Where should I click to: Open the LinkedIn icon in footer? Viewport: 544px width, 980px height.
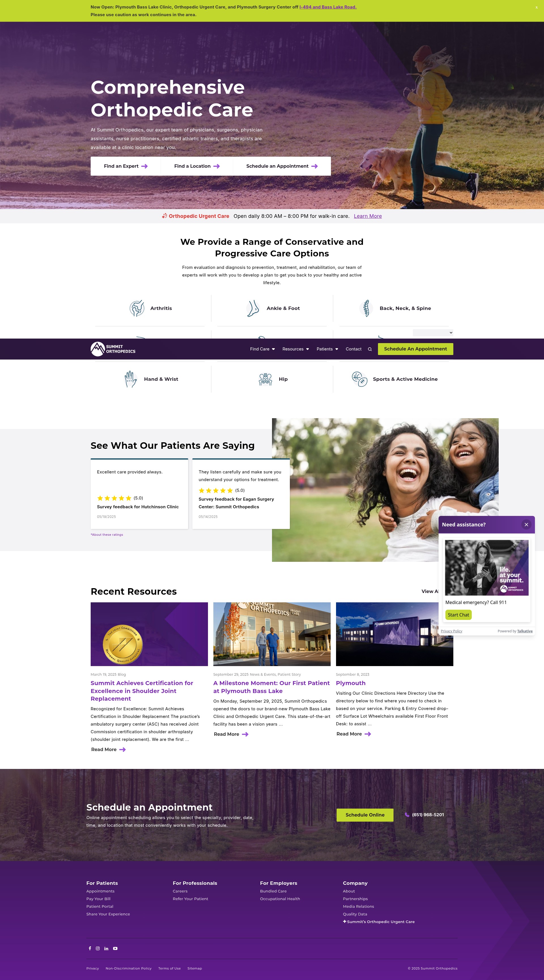(106, 949)
